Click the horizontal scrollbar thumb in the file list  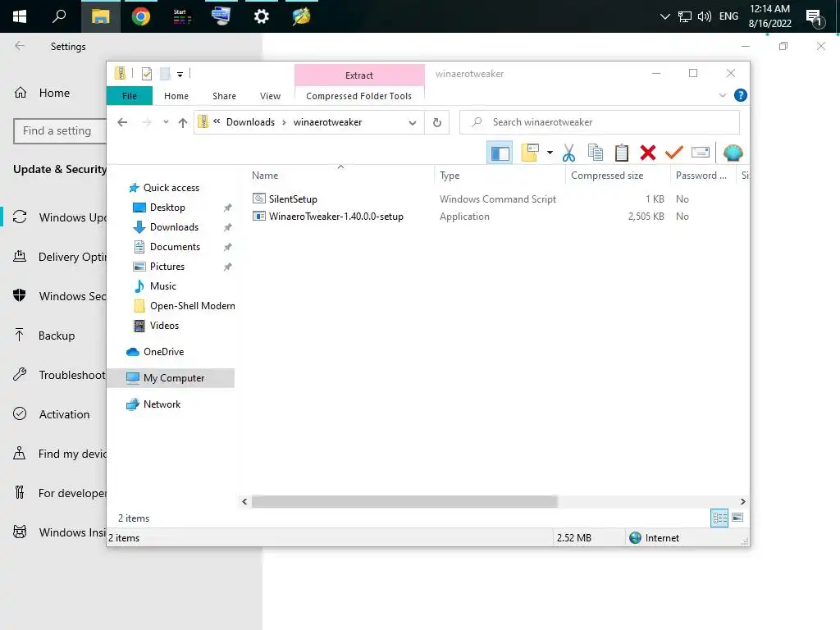coord(404,502)
